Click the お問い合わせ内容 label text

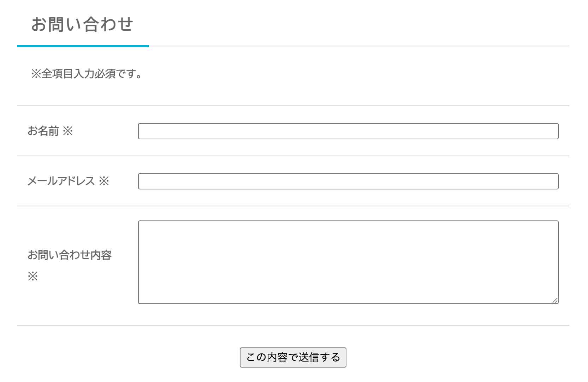coord(70,255)
